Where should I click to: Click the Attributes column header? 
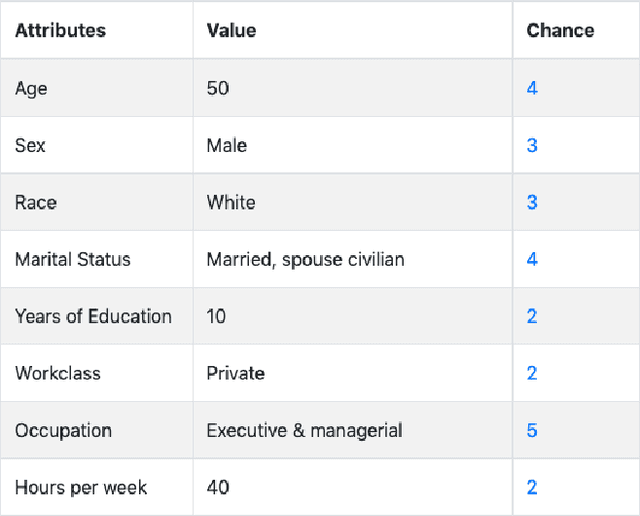click(x=60, y=30)
